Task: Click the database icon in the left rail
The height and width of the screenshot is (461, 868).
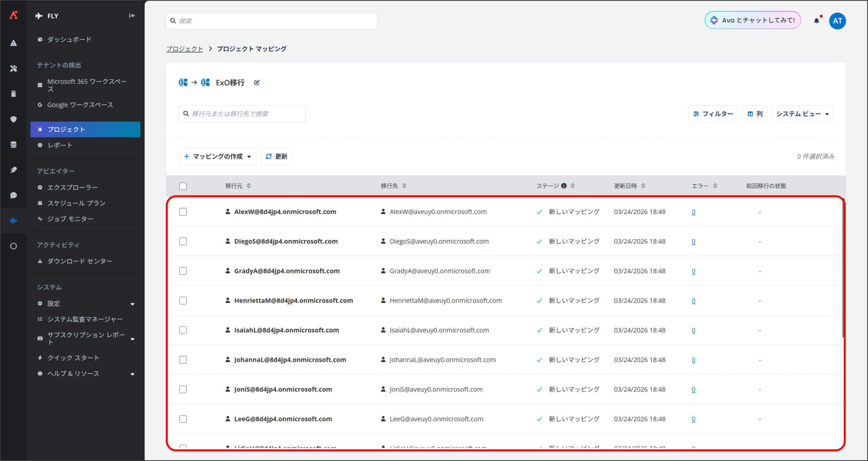Action: pyautogui.click(x=13, y=145)
